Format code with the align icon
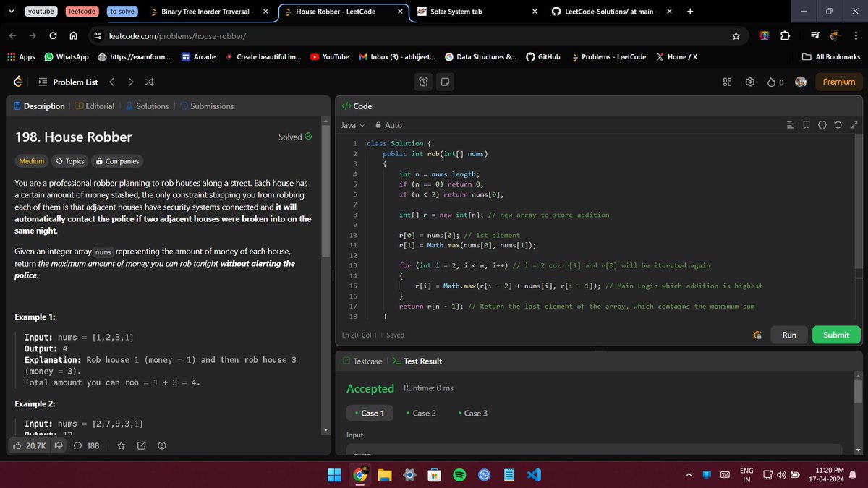The image size is (868, 488). [x=791, y=125]
